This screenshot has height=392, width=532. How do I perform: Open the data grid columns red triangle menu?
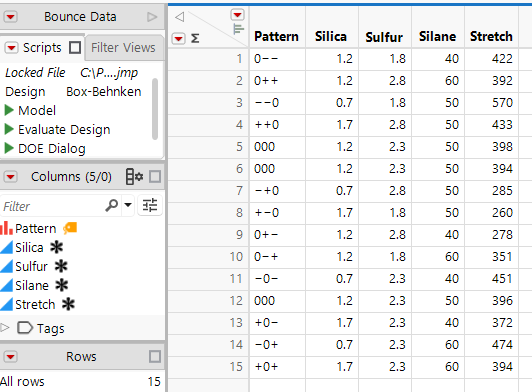(238, 15)
